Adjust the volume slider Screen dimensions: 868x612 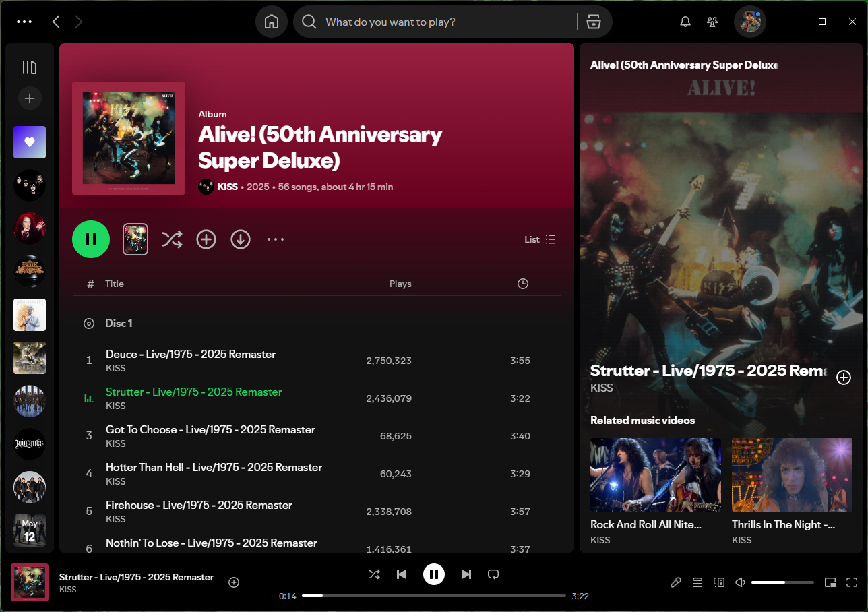(x=782, y=582)
